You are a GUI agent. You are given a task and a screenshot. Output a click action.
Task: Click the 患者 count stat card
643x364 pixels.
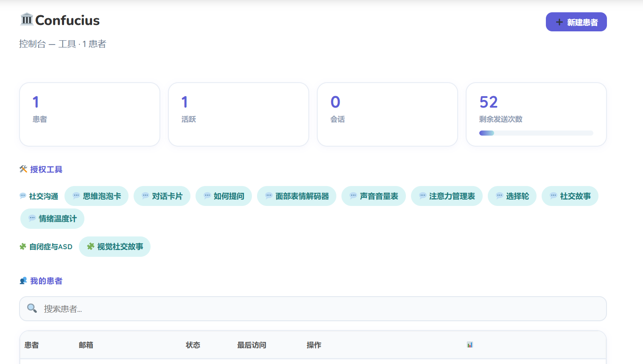(89, 114)
